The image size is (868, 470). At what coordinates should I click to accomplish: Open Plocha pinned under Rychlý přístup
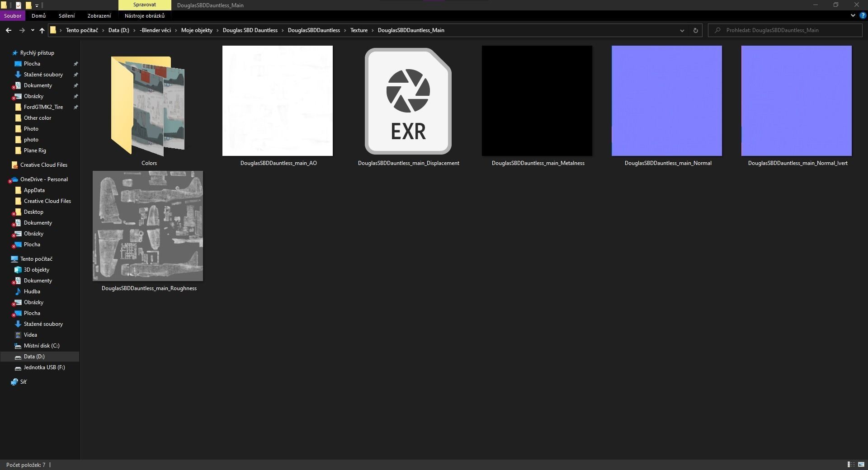tap(32, 64)
